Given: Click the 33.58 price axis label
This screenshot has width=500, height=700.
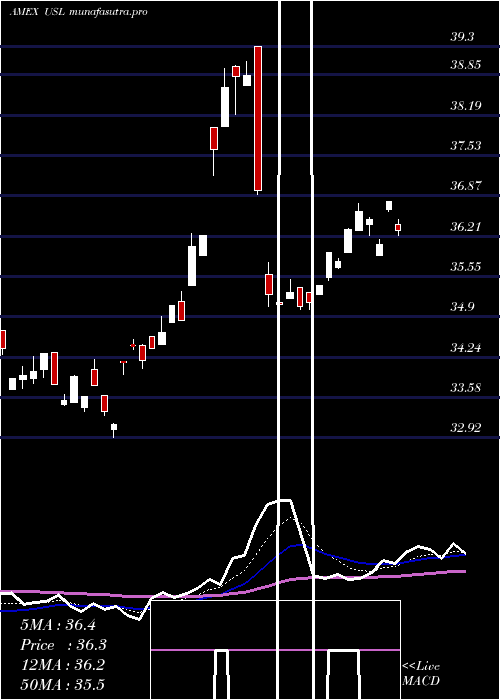Looking at the screenshot, I should tap(466, 388).
